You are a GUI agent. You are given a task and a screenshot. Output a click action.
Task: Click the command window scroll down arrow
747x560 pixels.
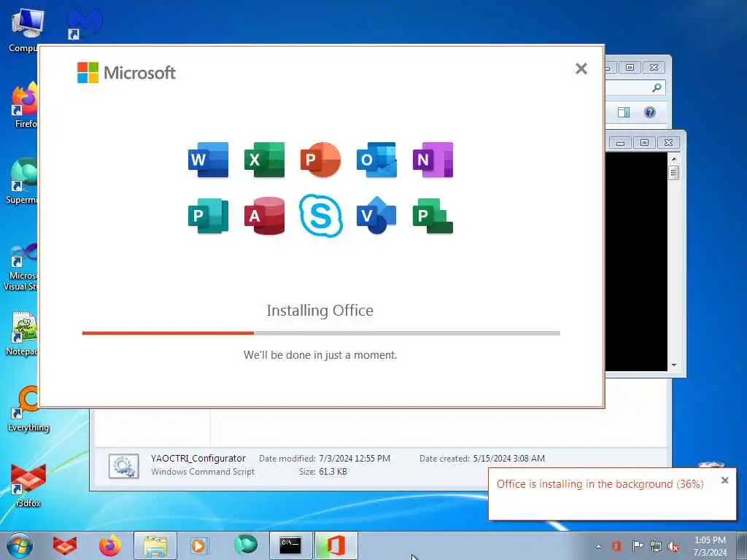point(673,365)
